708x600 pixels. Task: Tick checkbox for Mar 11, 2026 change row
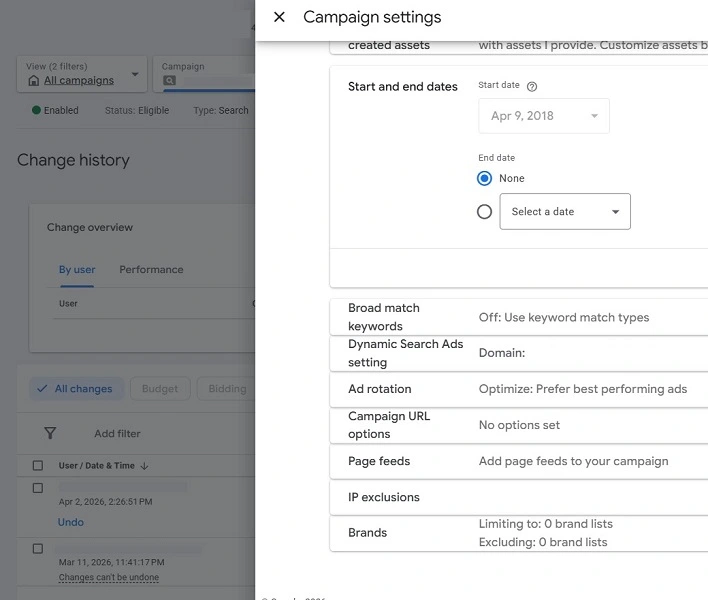click(x=38, y=549)
